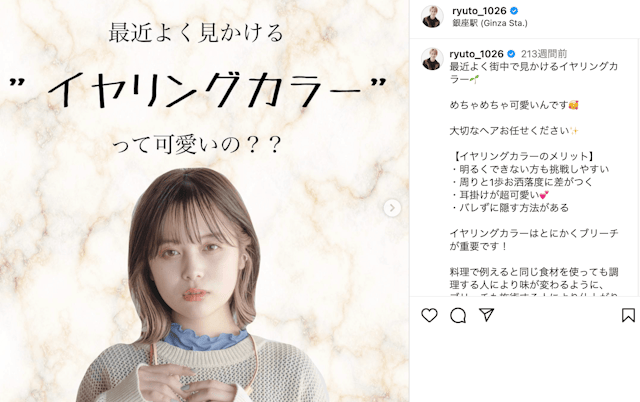Open ryuto_1026 profile from the header username
This screenshot has width=640, height=402.
pos(479,11)
